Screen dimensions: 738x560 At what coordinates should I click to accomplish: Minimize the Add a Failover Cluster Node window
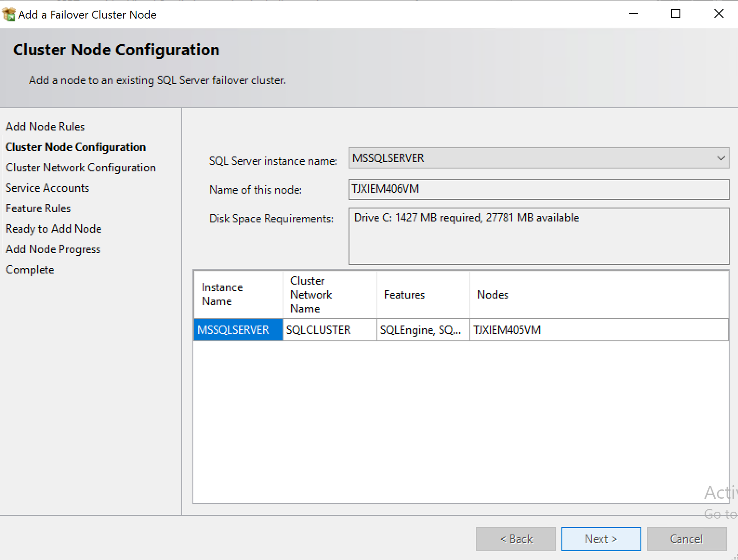click(x=633, y=14)
